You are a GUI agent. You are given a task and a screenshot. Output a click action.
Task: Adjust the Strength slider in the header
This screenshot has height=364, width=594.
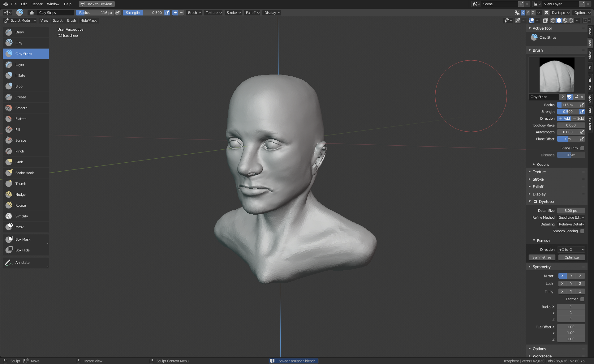pos(144,13)
